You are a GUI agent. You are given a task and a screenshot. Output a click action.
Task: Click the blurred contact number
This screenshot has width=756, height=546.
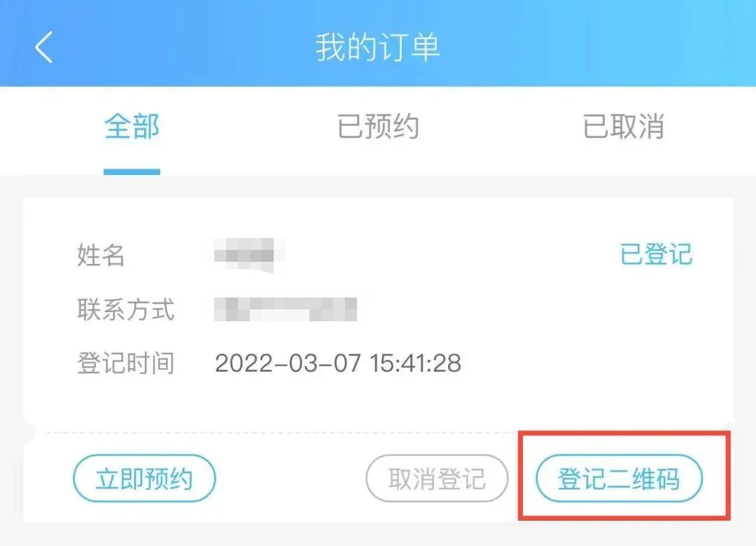(x=287, y=309)
